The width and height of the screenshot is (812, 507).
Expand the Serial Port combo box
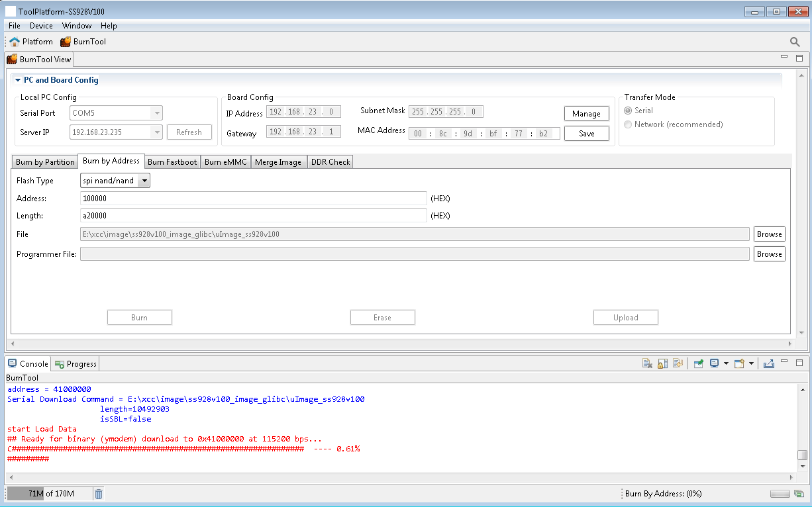(157, 113)
